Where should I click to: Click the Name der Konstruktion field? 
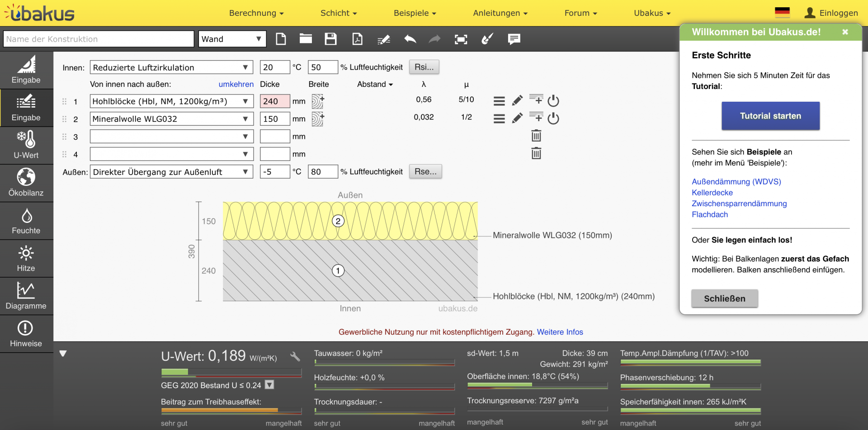coord(99,39)
